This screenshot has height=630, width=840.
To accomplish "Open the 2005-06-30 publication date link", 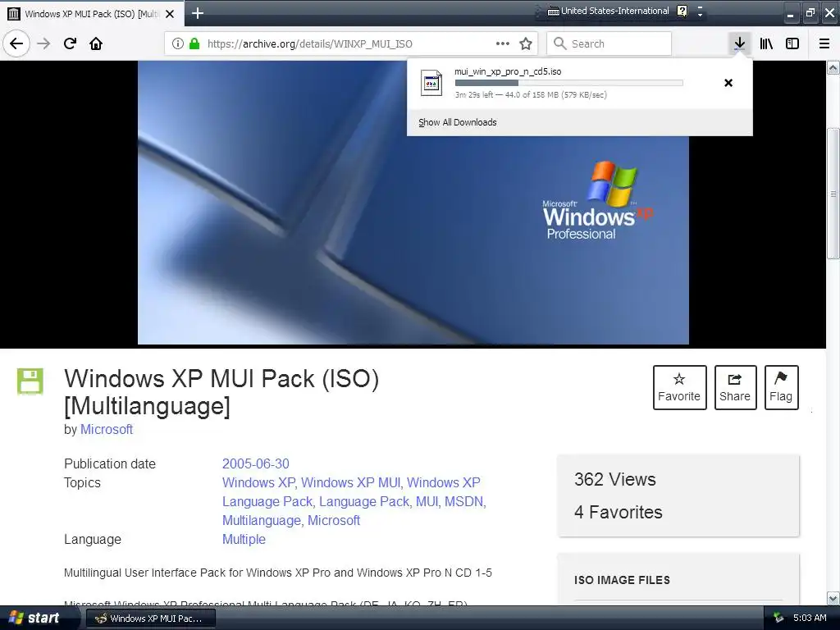I will (256, 463).
